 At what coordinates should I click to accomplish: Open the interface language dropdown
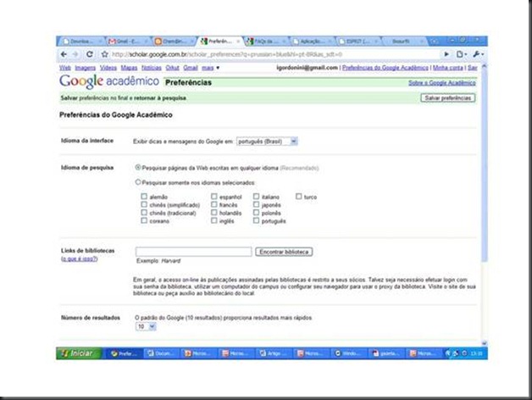(267, 142)
